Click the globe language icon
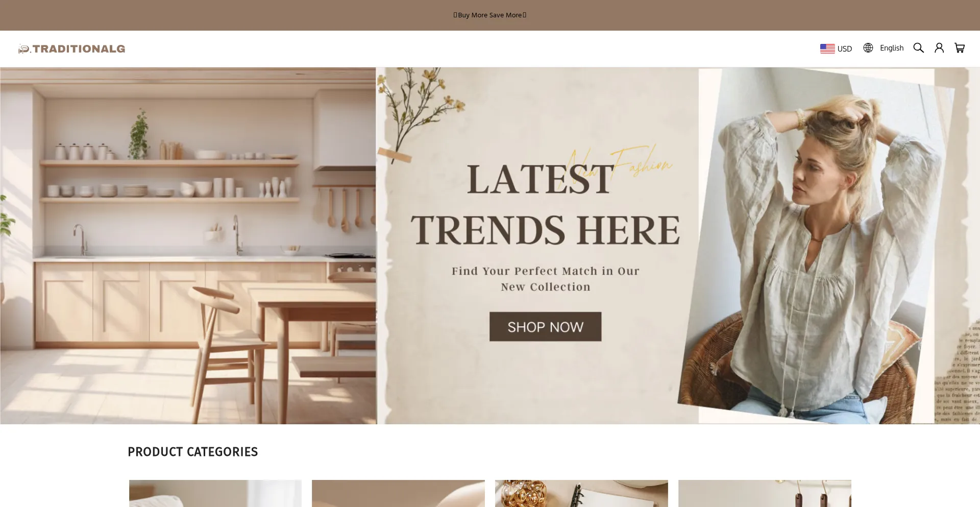The height and width of the screenshot is (507, 980). 868,48
